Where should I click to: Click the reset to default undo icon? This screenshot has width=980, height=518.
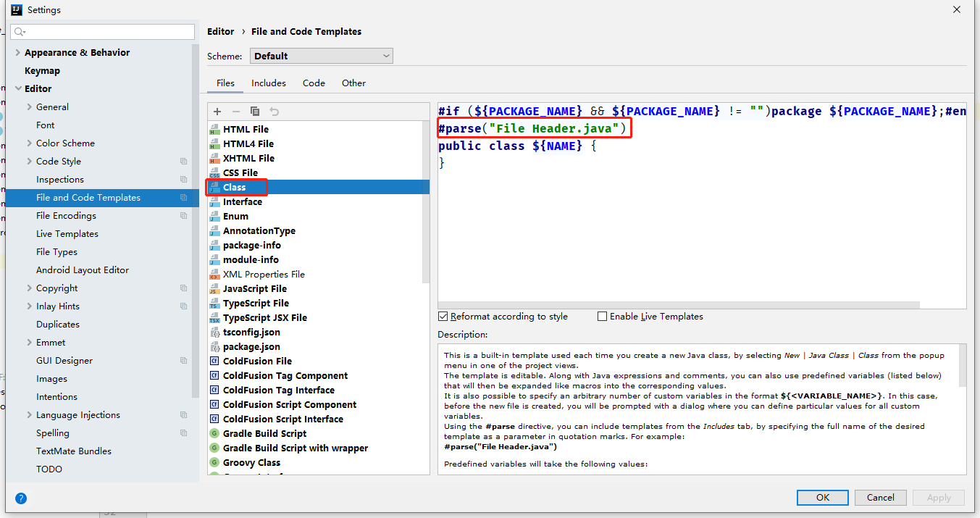pyautogui.click(x=274, y=112)
